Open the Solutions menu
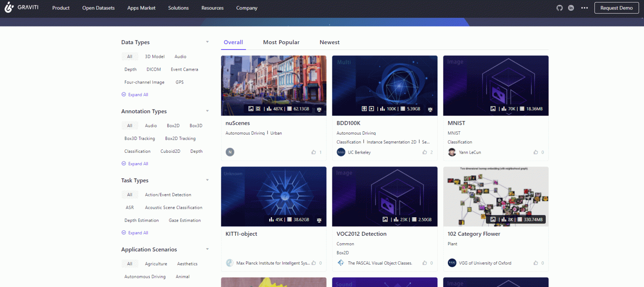The width and height of the screenshot is (644, 287). point(178,8)
